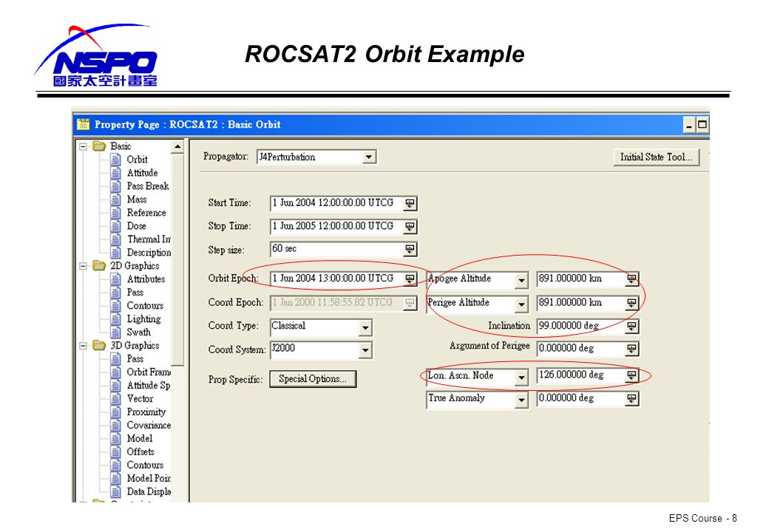The height and width of the screenshot is (532, 769).
Task: Click the 126.000000 deg value field
Action: (581, 376)
